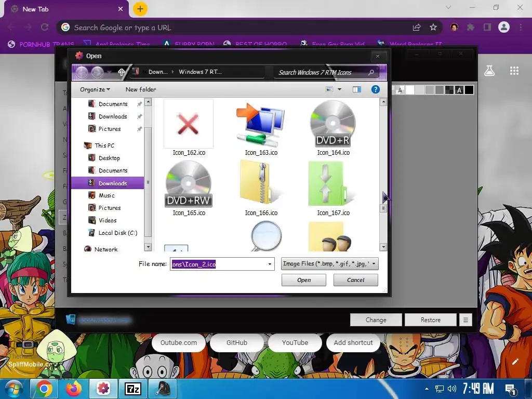
Task: Open volume control in system tray
Action: (x=452, y=389)
